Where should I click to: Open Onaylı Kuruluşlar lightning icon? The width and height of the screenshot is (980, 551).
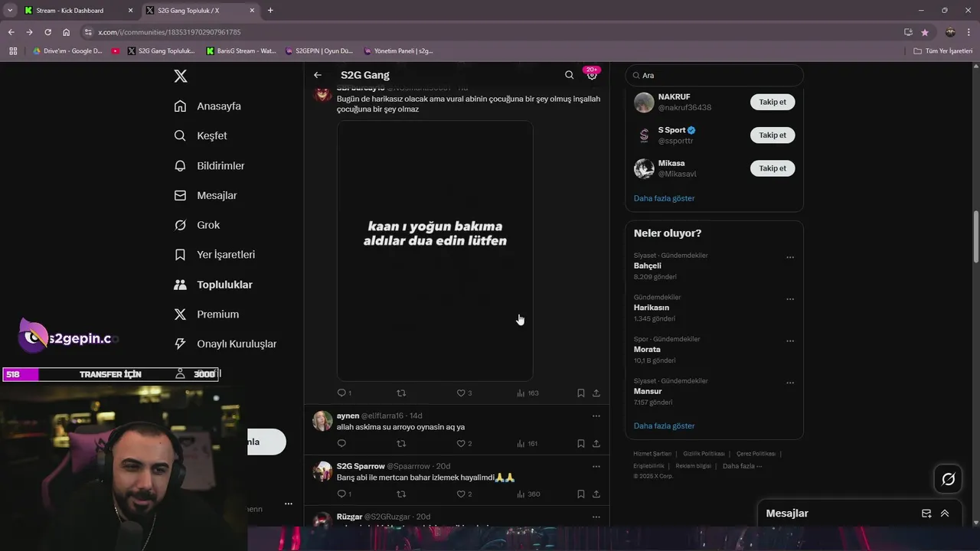pyautogui.click(x=180, y=344)
